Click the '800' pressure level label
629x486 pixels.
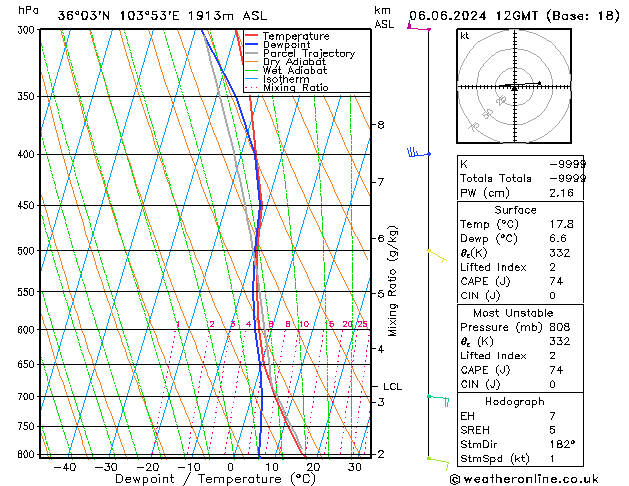(x=28, y=455)
